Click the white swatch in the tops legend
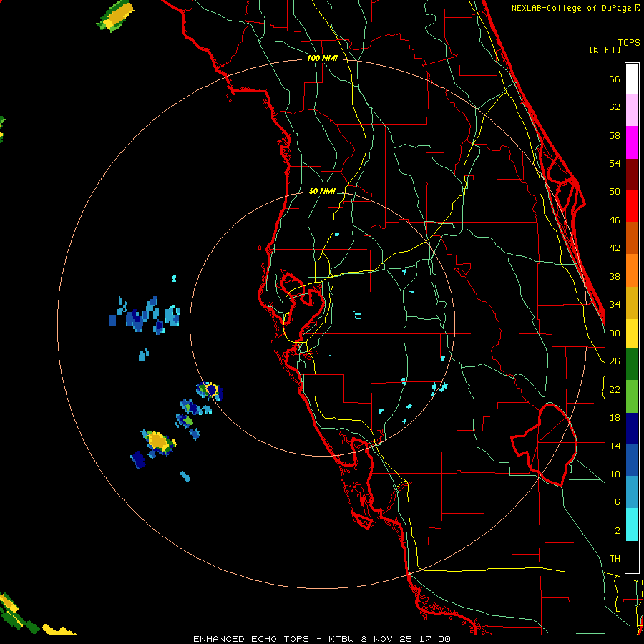This screenshot has height=644, width=644. tap(632, 79)
